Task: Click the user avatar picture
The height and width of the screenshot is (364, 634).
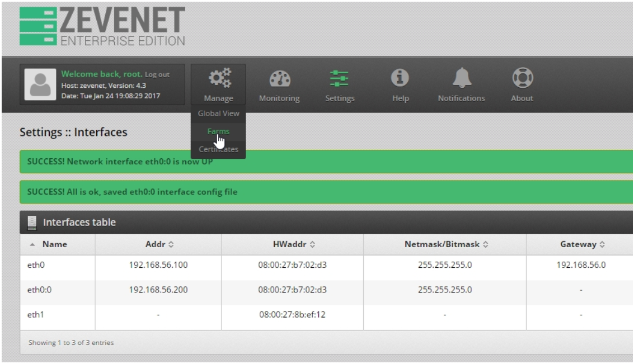Action: [40, 84]
